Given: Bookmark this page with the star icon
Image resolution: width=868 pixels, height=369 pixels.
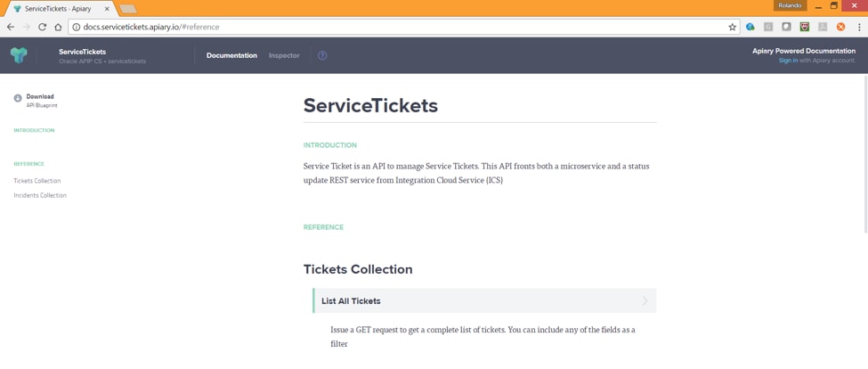Looking at the screenshot, I should [733, 27].
